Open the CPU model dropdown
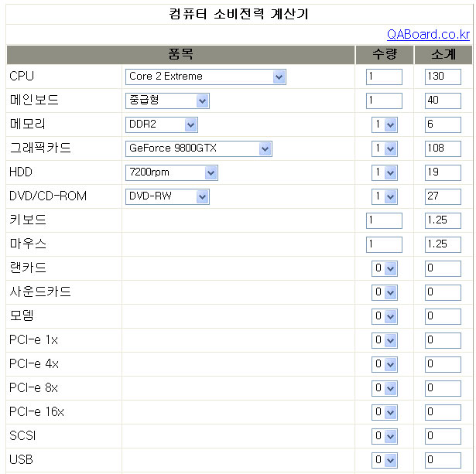 (x=205, y=77)
